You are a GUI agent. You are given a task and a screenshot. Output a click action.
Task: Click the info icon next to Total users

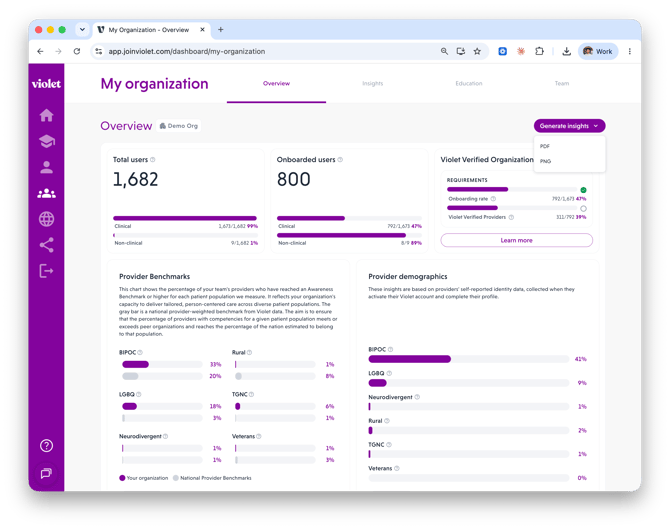[x=153, y=160]
